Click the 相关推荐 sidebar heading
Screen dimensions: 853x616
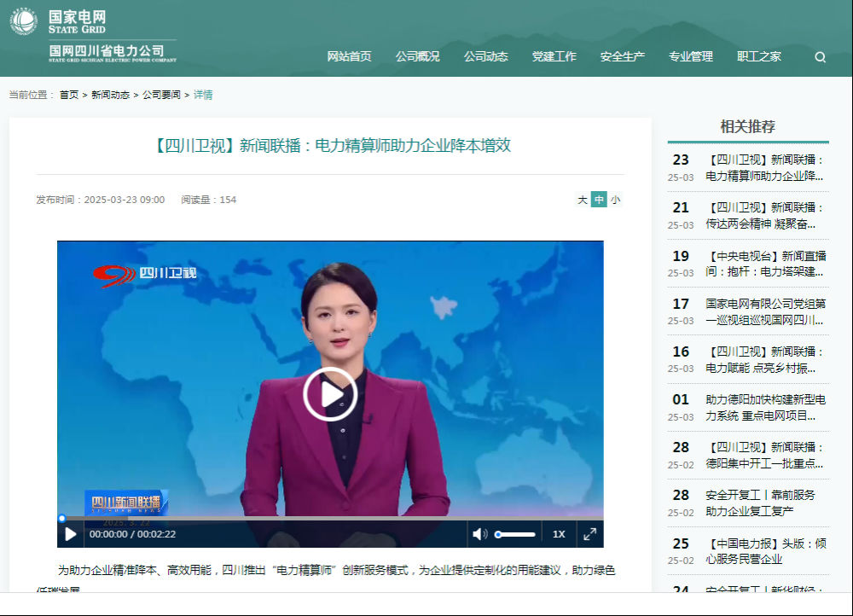[748, 127]
